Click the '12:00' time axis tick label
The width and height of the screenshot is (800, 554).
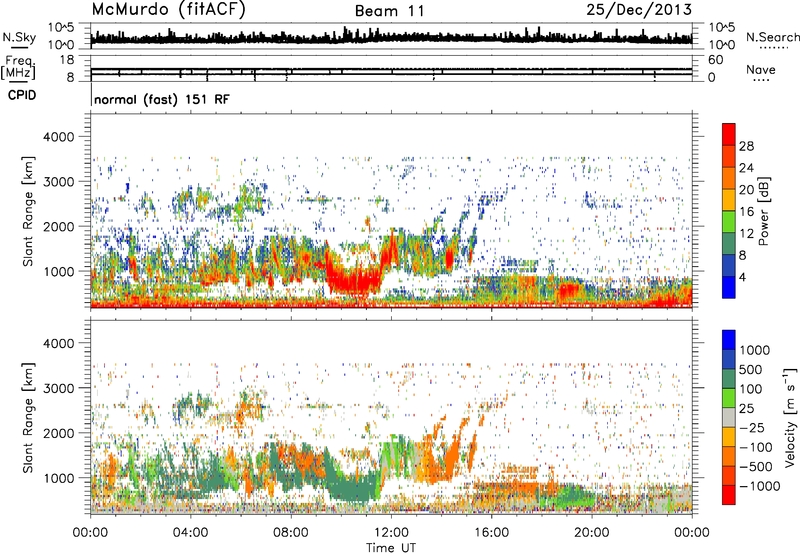(391, 533)
